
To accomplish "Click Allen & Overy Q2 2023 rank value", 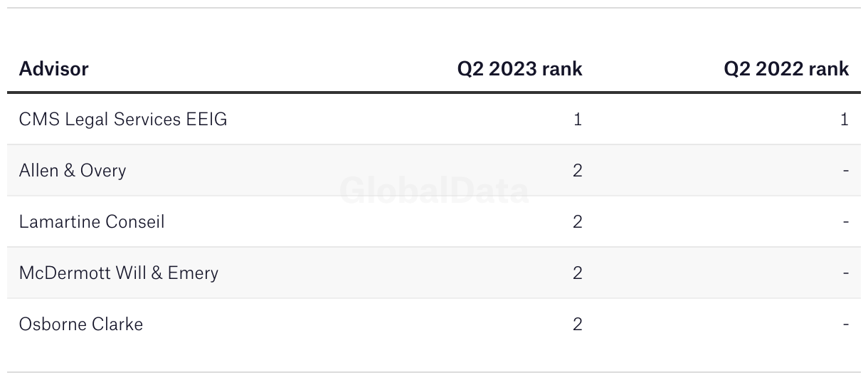I will (578, 171).
